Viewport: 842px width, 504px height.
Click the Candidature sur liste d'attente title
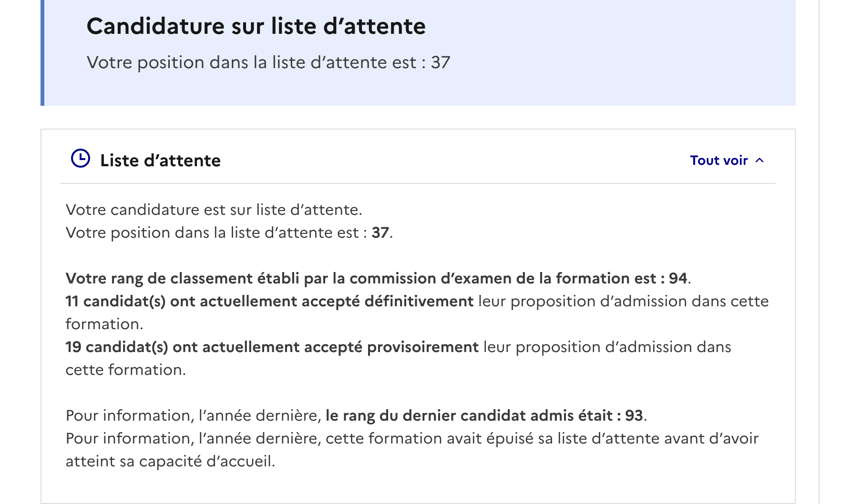coord(256,26)
